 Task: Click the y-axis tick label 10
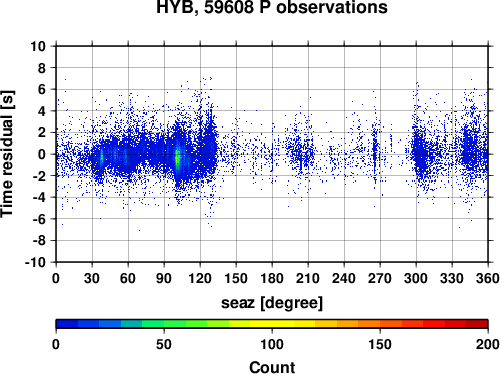pos(38,46)
